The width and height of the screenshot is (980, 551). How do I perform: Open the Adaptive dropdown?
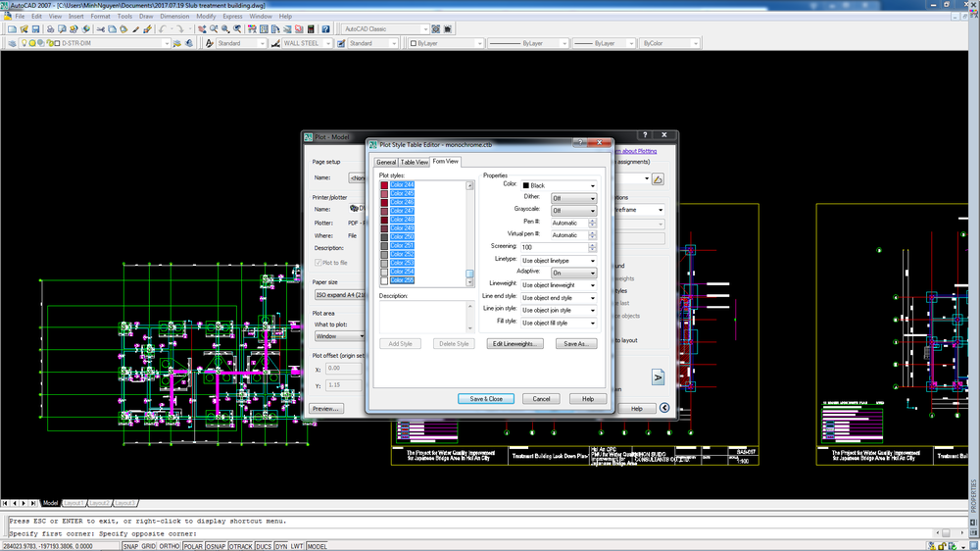pos(573,273)
